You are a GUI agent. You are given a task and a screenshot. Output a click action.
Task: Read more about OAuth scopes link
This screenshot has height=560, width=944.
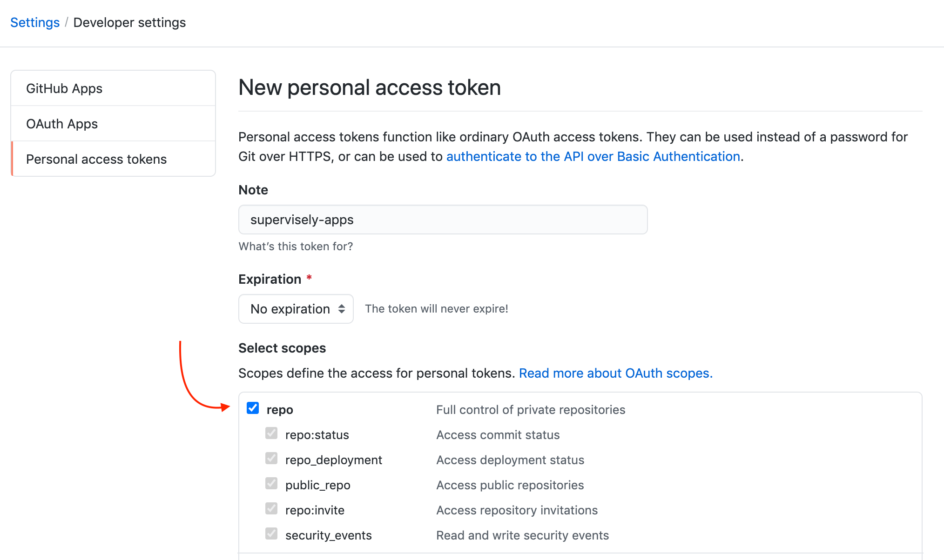pos(615,373)
